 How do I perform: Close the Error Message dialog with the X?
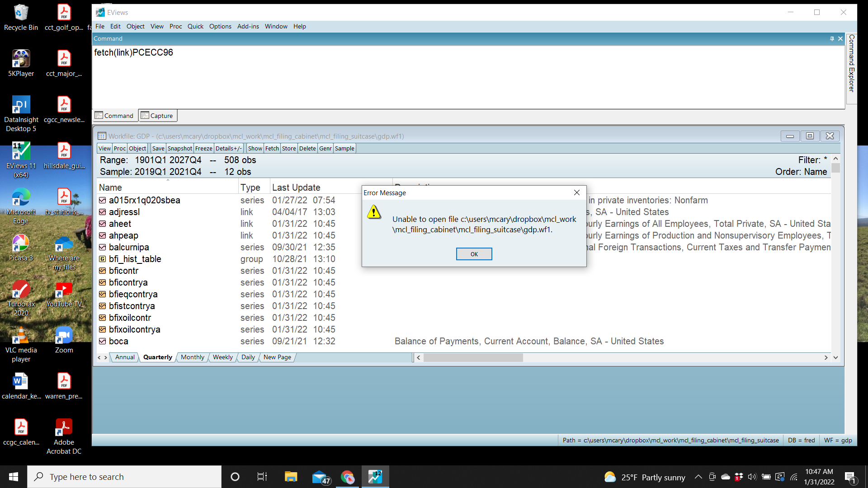[577, 192]
